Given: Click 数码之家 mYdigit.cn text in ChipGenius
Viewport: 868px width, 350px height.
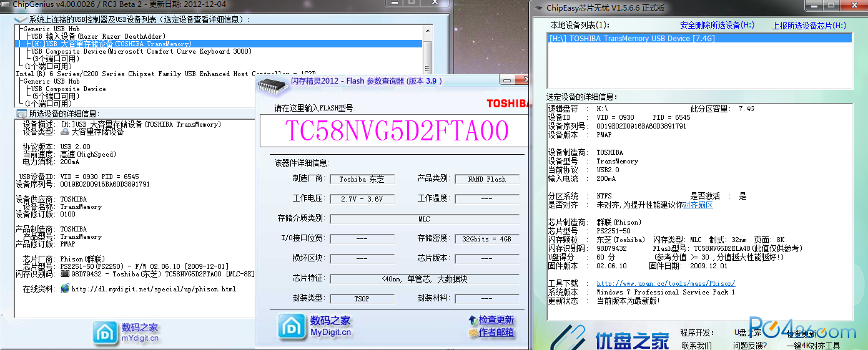Looking at the screenshot, I should click(140, 333).
